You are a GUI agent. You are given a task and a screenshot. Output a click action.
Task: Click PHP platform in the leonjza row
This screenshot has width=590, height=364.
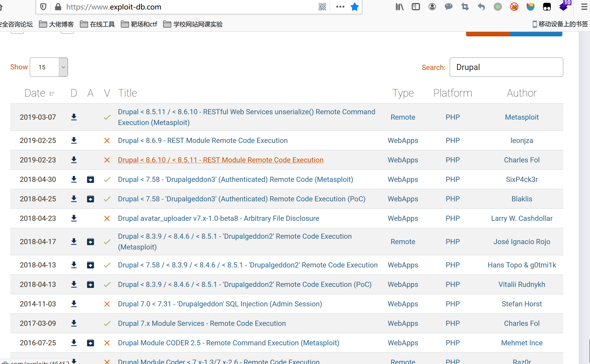point(453,140)
